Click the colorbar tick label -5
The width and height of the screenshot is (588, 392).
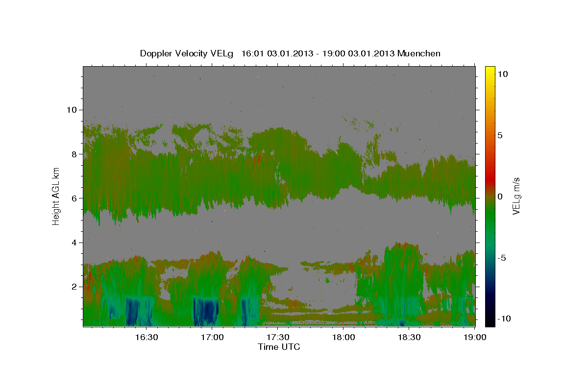pos(501,258)
